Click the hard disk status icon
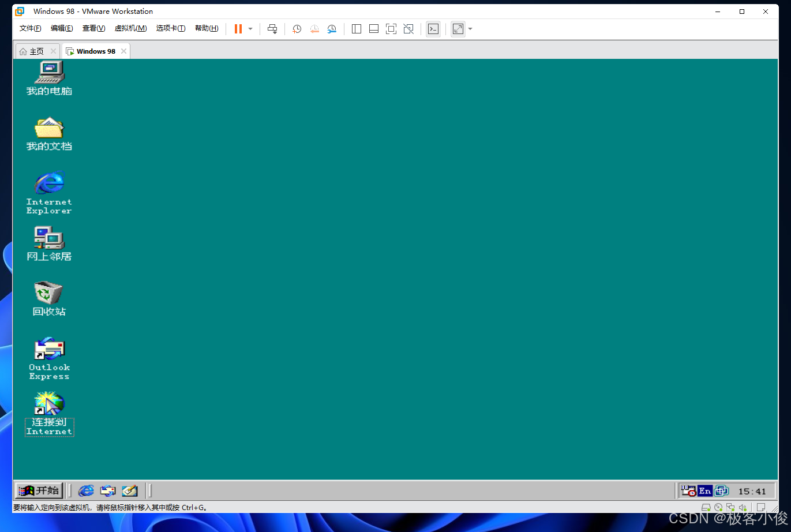This screenshot has width=791, height=532. click(706, 508)
